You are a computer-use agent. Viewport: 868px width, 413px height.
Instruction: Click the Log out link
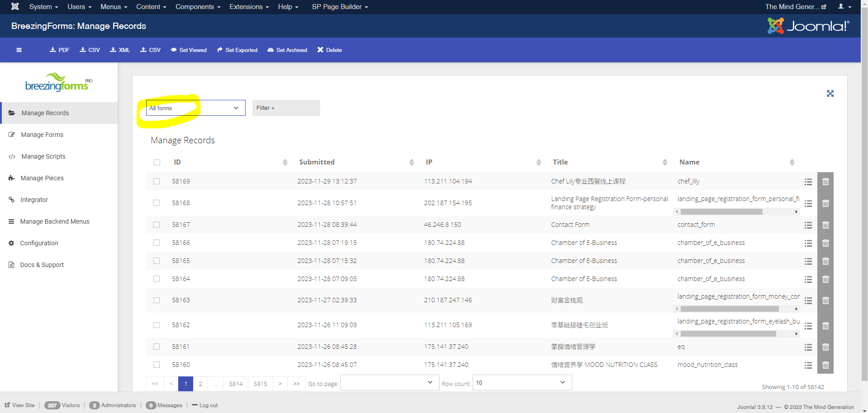pyautogui.click(x=205, y=405)
